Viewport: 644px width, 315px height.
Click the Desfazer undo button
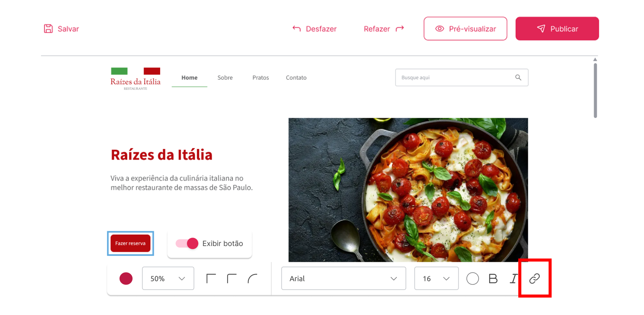pos(314,29)
